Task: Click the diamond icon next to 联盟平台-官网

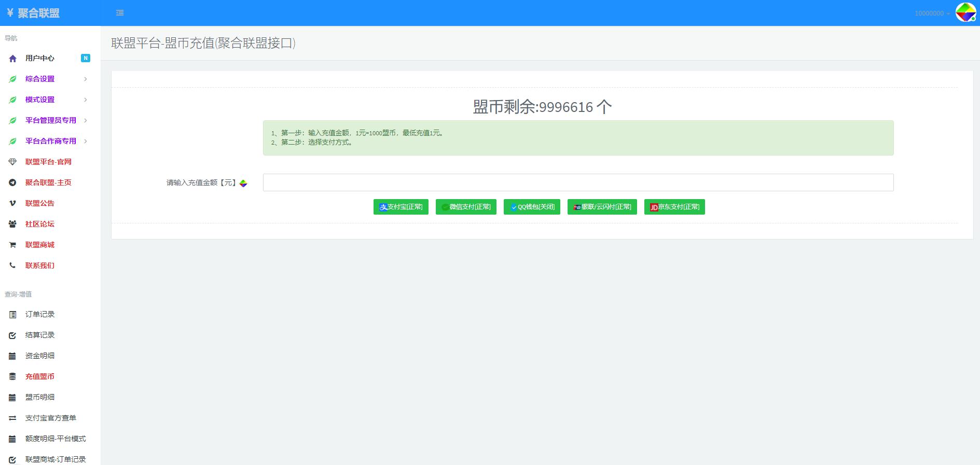Action: (13, 162)
